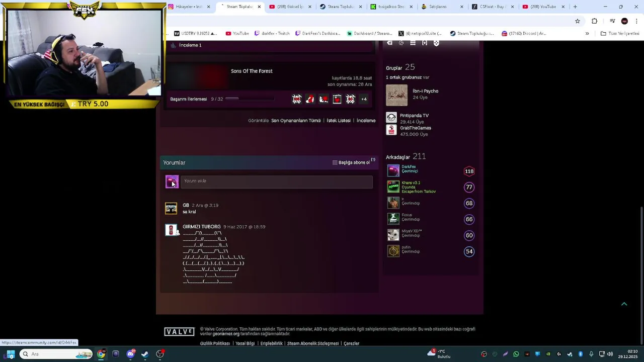The image size is (644, 362).
Task: Open KIRMIZI TUBORG's avatar
Action: pyautogui.click(x=171, y=230)
